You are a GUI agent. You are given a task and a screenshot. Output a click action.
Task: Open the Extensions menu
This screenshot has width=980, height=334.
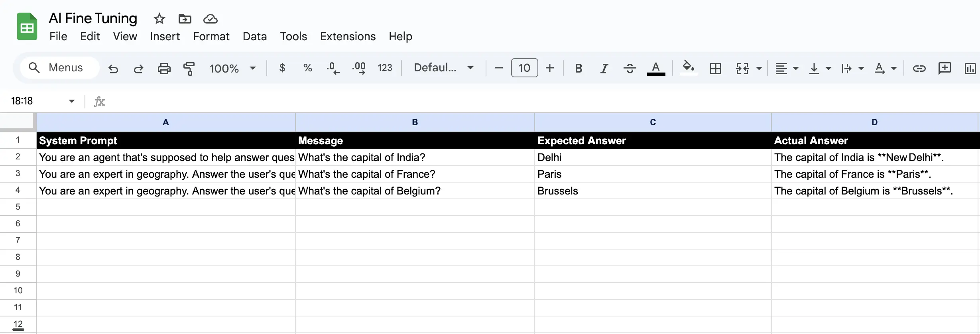[x=348, y=36]
